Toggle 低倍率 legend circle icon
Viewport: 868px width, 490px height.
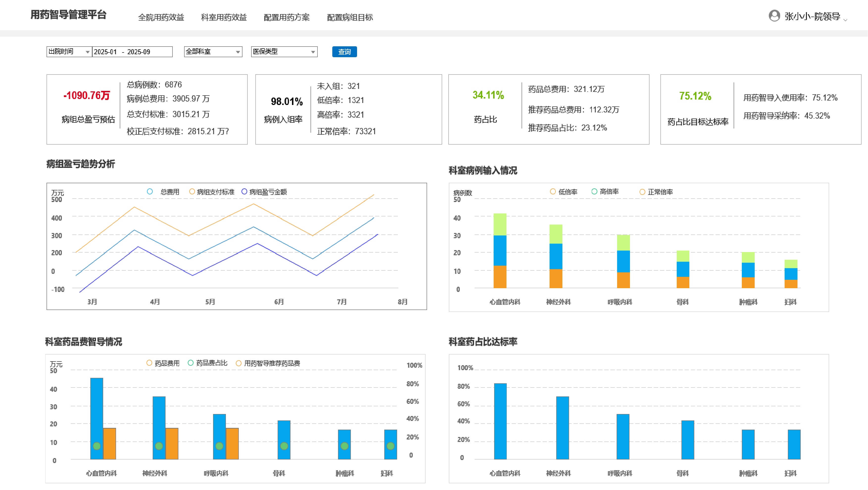point(553,192)
